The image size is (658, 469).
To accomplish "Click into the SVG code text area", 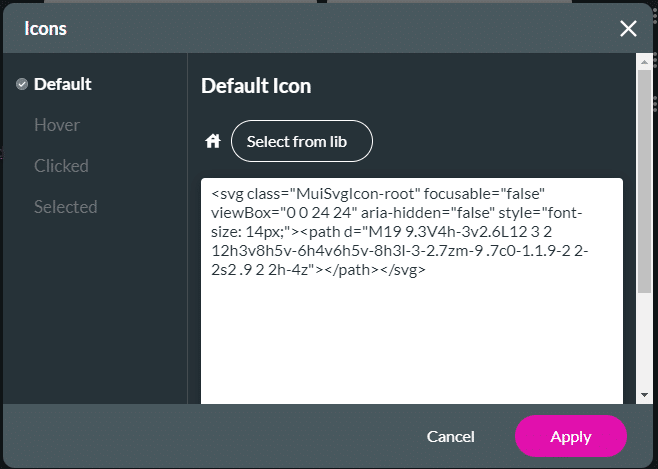I will 412,291.
